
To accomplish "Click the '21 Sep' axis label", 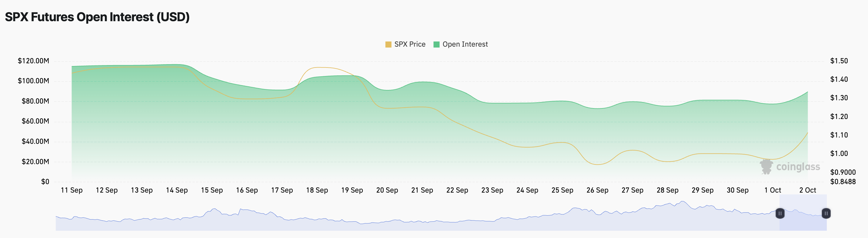I will pos(422,190).
